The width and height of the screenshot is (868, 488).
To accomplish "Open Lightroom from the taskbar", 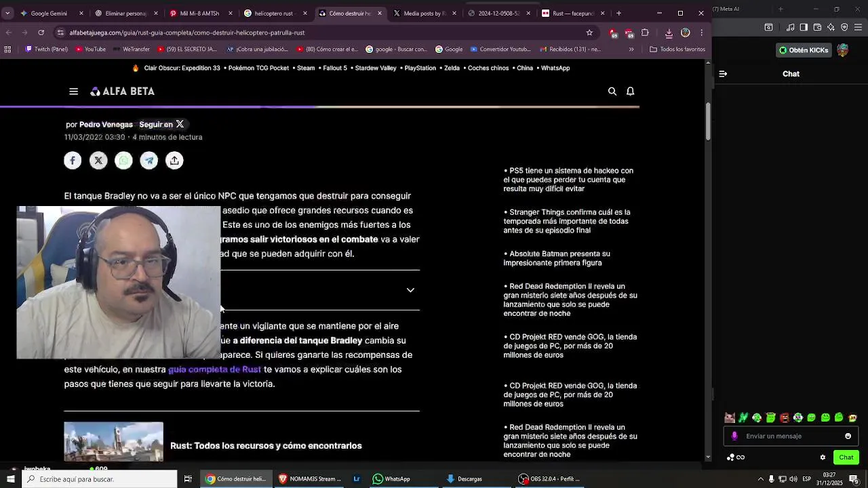I will 357,479.
